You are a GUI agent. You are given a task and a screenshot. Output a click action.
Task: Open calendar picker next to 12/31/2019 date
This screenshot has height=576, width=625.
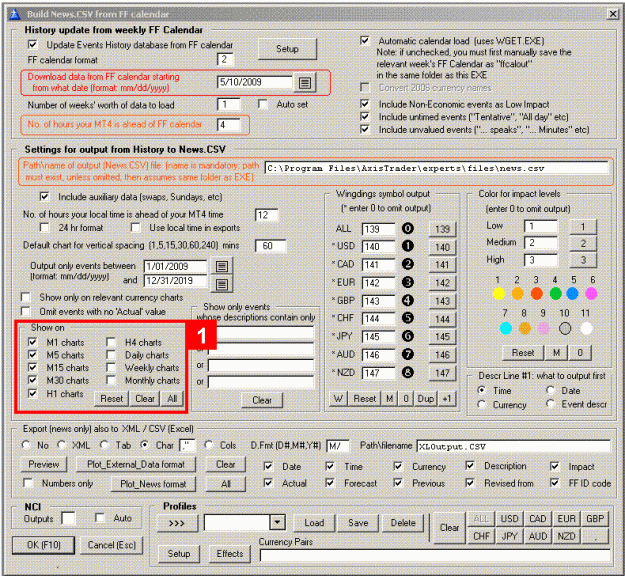222,284
